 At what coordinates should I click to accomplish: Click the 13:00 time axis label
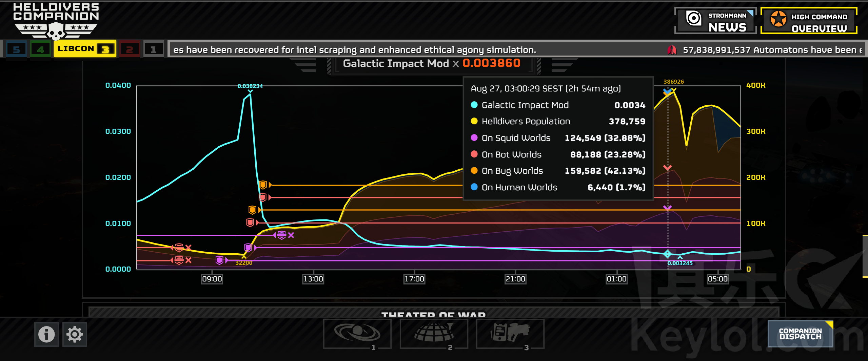[313, 279]
